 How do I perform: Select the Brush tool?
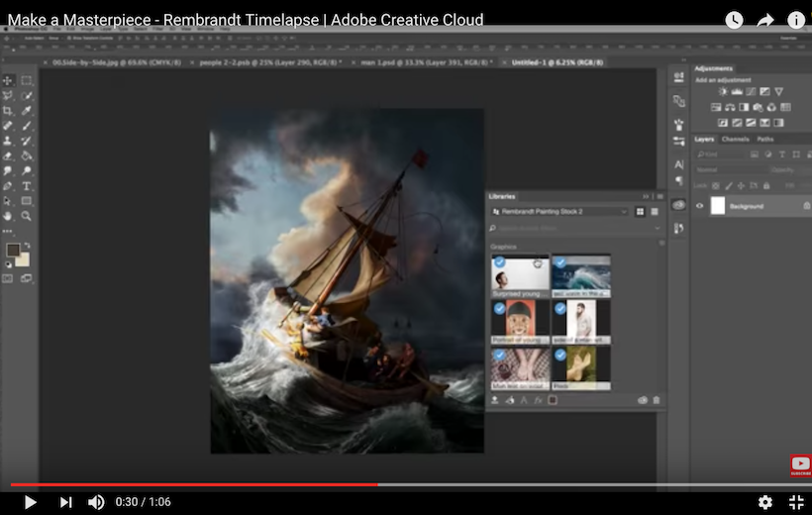coord(27,126)
